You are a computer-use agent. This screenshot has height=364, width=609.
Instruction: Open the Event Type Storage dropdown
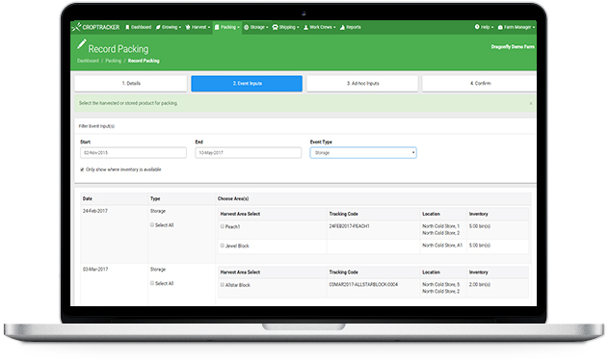[363, 153]
